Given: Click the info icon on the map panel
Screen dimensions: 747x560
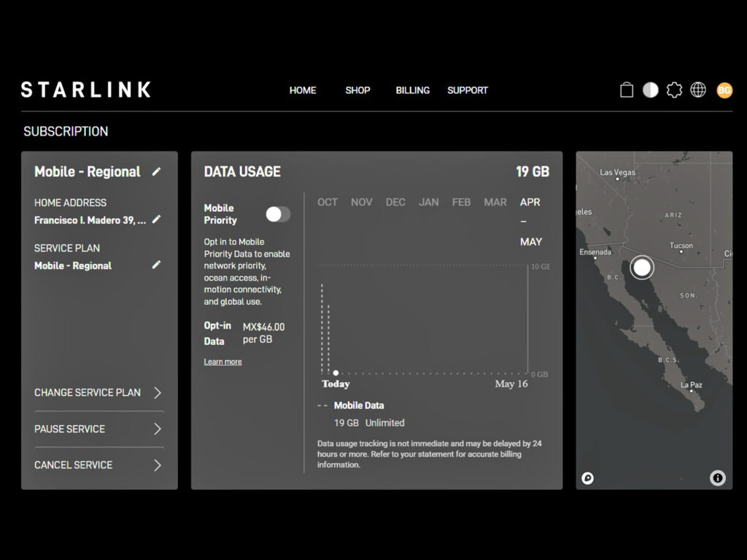Looking at the screenshot, I should [x=719, y=478].
